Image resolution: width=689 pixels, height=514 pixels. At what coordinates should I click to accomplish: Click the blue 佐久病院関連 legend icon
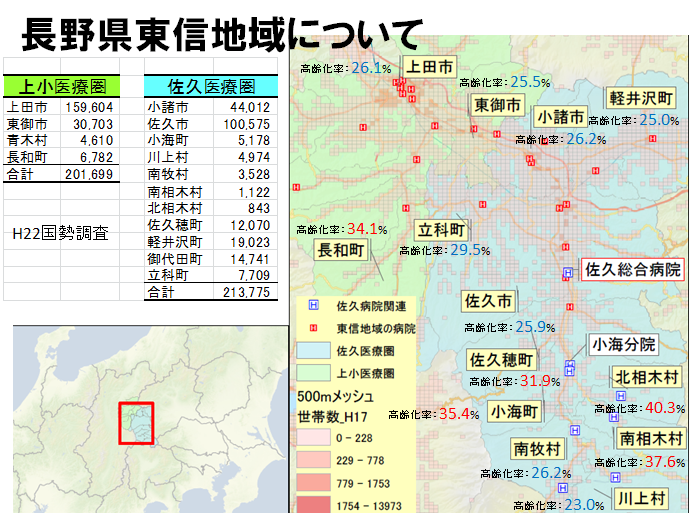(x=312, y=306)
